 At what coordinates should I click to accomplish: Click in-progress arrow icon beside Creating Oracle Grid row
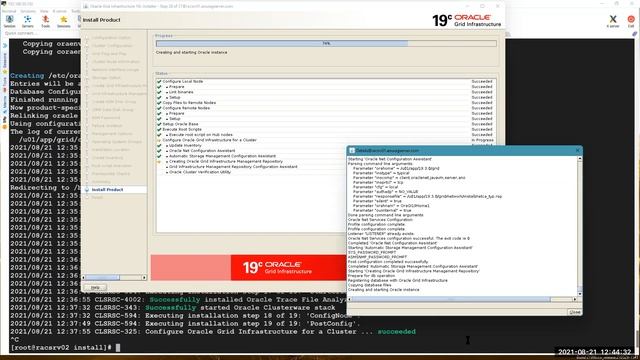159,162
